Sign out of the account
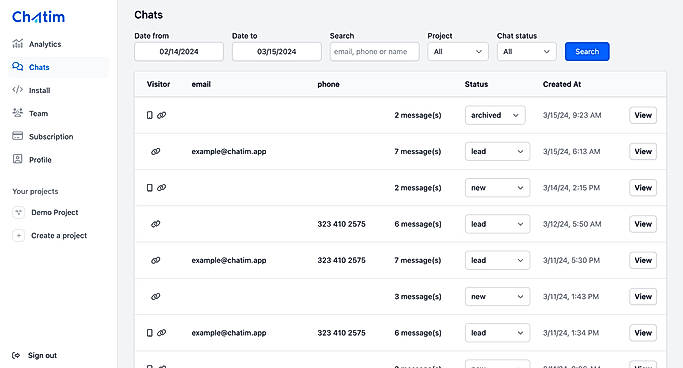 [x=42, y=355]
